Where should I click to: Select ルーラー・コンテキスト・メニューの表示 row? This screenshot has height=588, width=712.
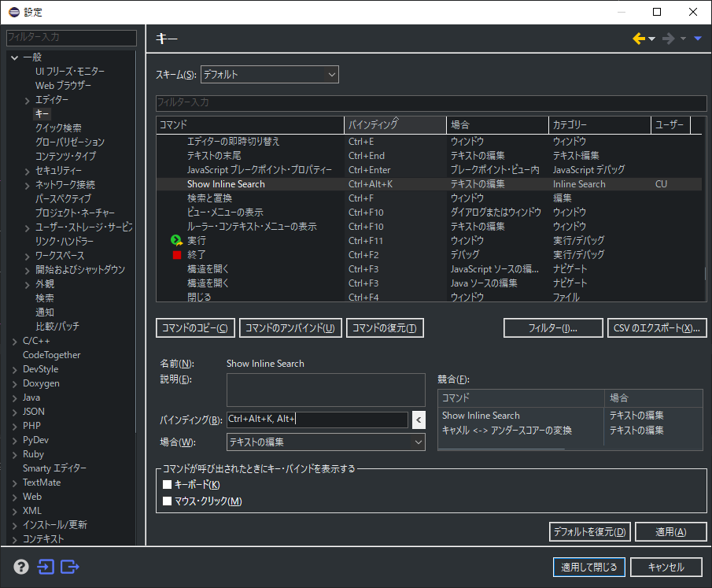click(x=429, y=227)
